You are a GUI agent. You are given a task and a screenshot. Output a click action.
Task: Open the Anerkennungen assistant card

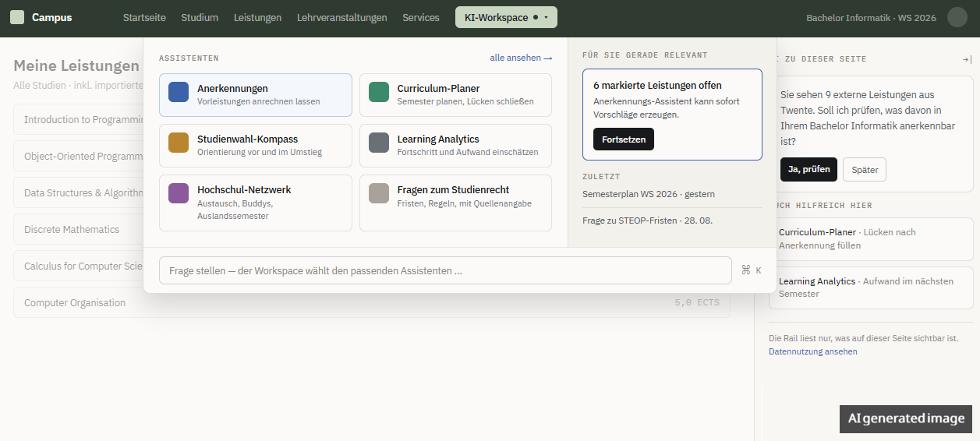pyautogui.click(x=256, y=95)
